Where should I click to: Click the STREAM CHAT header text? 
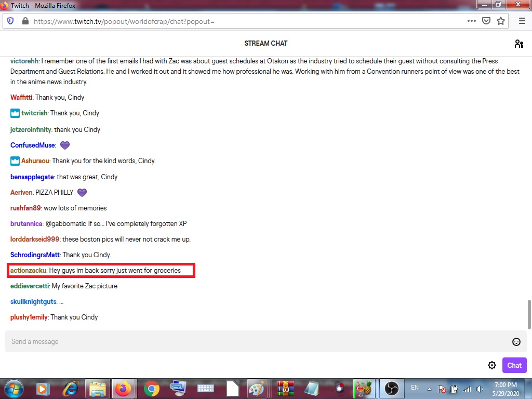pos(266,44)
